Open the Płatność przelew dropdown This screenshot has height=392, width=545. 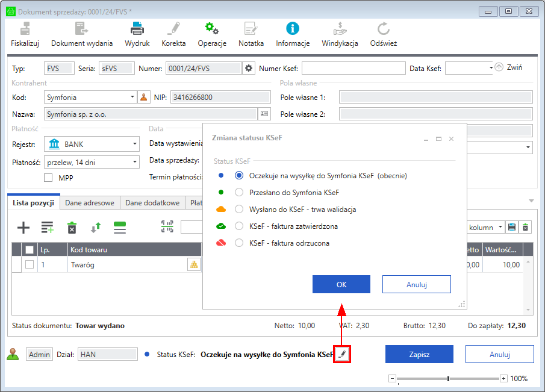[134, 162]
